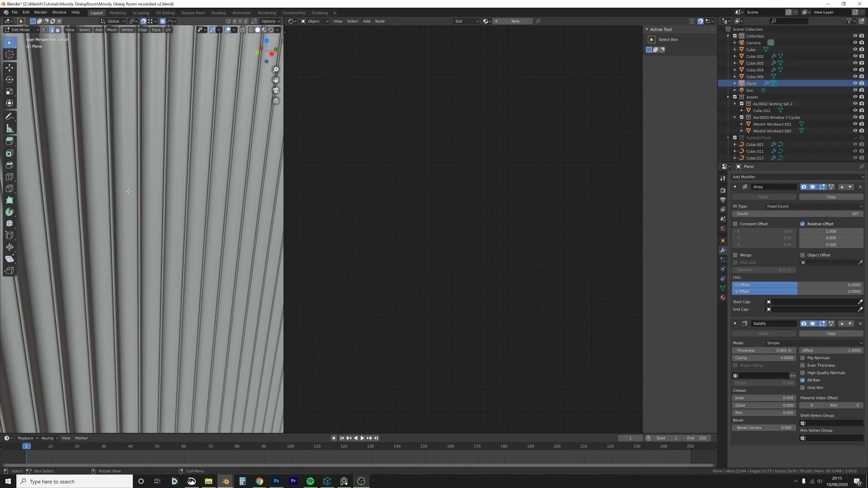Open the Add Modifier dropdown
Viewport: 868px width, 488px height.
click(797, 177)
